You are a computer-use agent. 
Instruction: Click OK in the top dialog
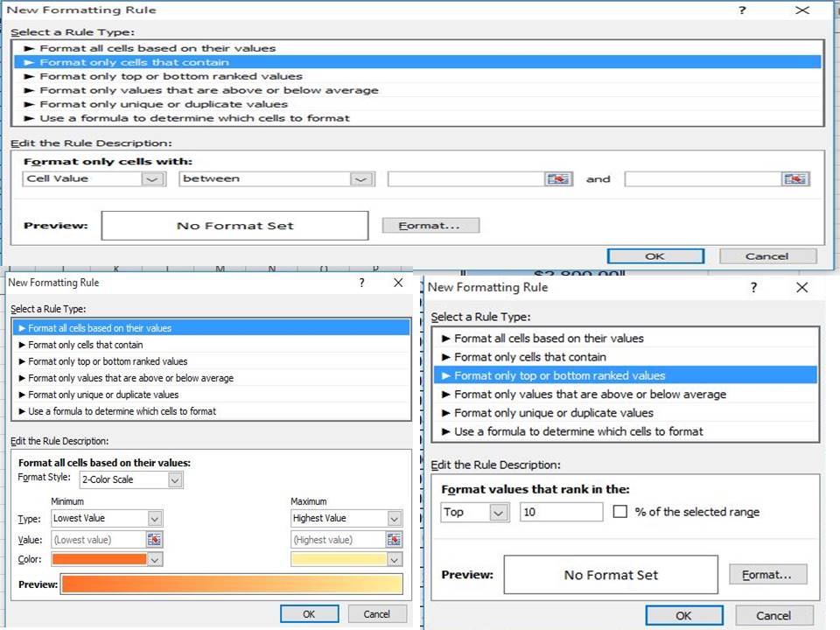(x=655, y=256)
